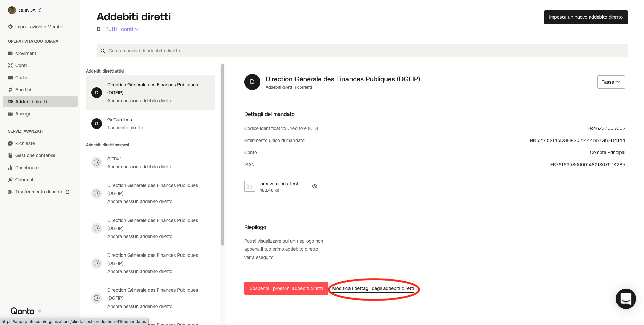The width and height of the screenshot is (644, 325).
Task: Select the suspended Arthur mandate
Action: (x=150, y=162)
